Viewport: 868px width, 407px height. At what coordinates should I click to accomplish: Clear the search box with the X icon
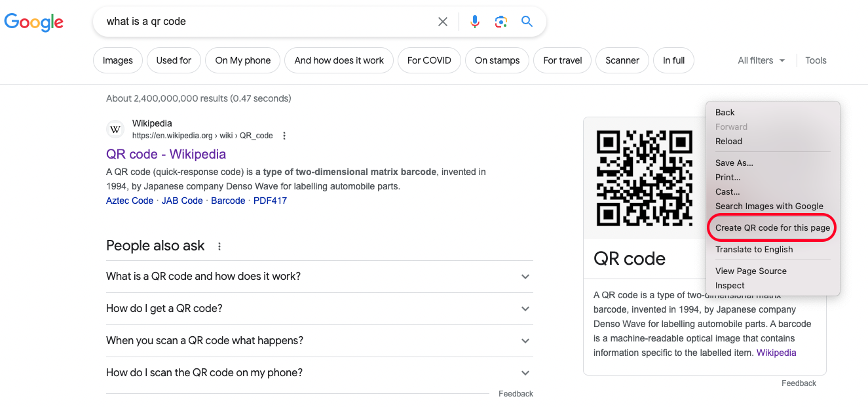tap(443, 22)
